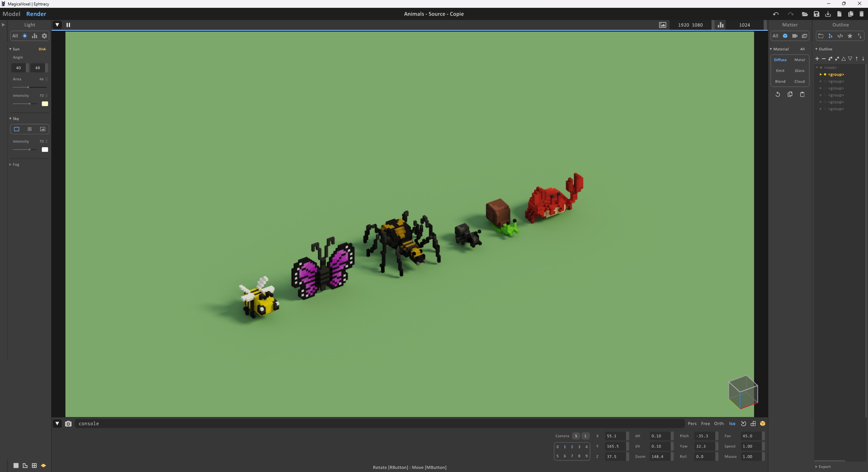Click the undo arrow in the top bar
Viewport: 868px width, 472px height.
click(x=776, y=14)
